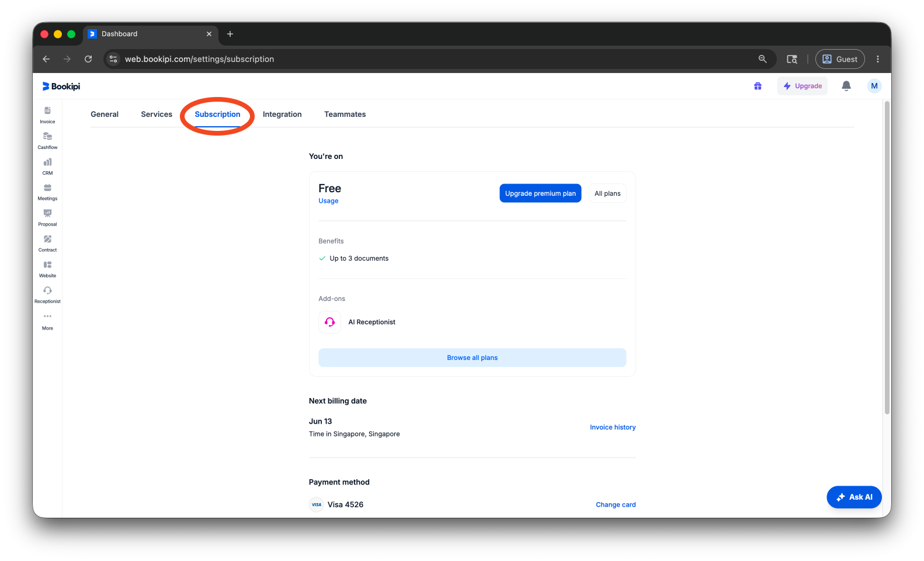Open the Ask AI assistant
Screen dimensions: 924x561
coord(854,497)
